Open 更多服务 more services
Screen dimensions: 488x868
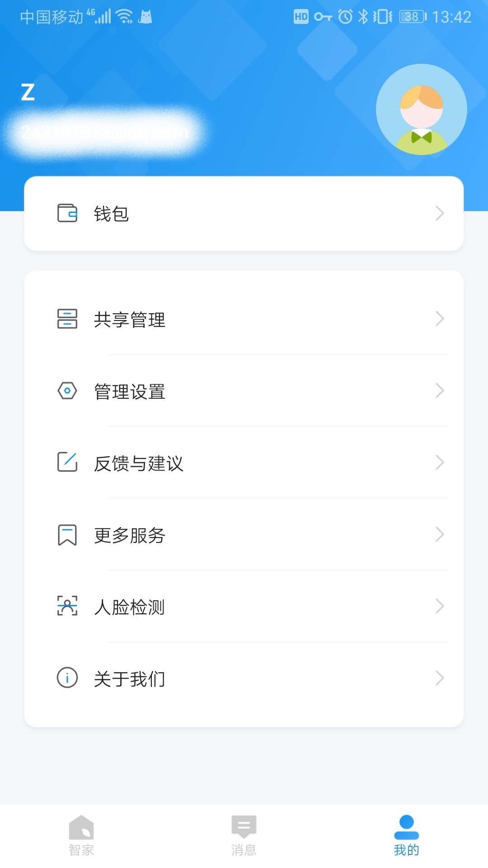[x=130, y=535]
